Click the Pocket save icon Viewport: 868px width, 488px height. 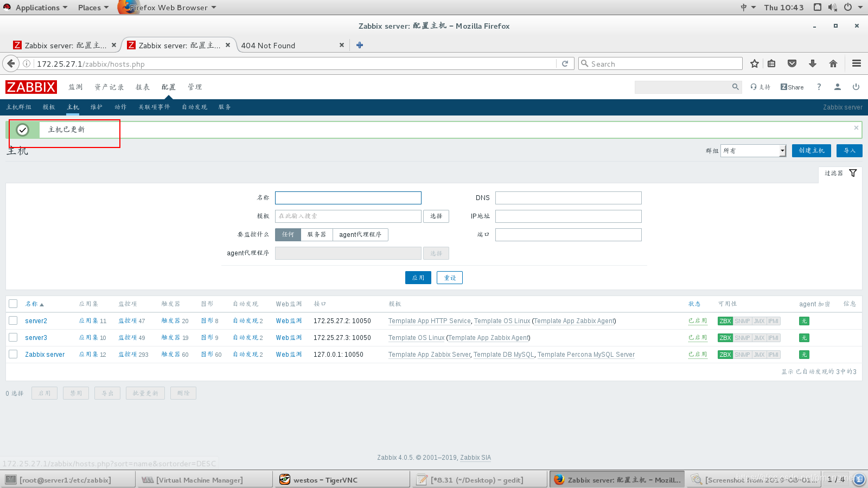pos(792,63)
